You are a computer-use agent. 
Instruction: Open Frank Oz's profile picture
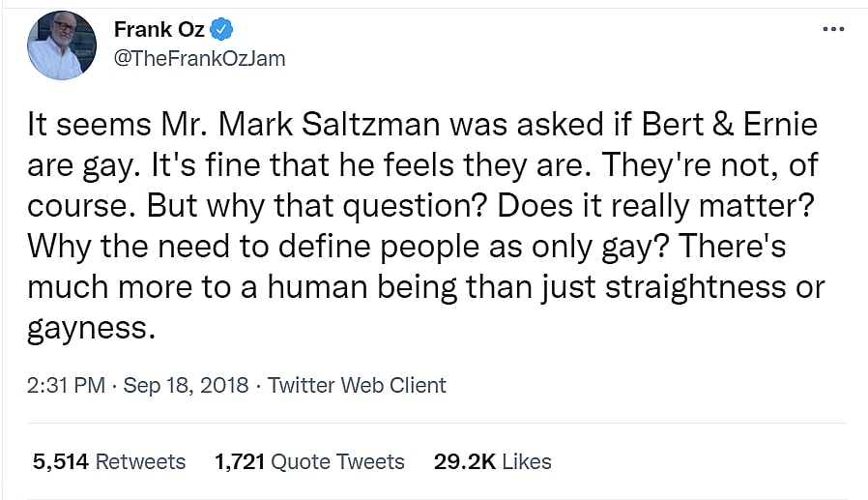(62, 45)
